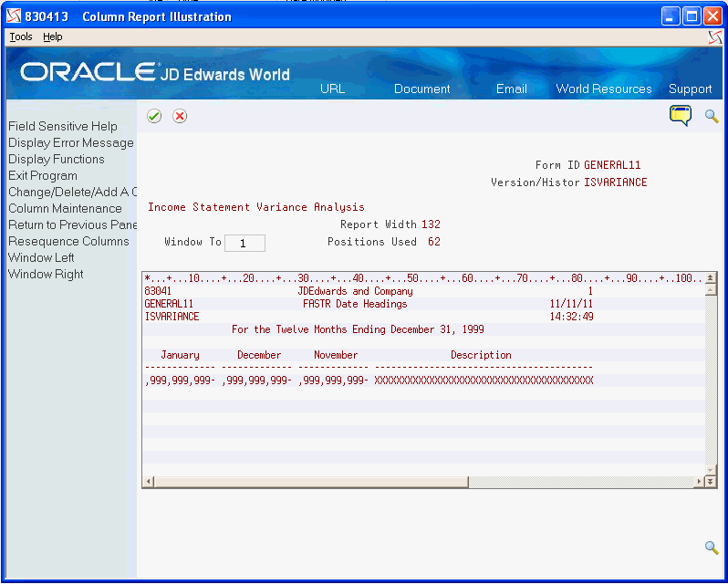This screenshot has height=584, width=728.
Task: Click the December column heading
Action: pyautogui.click(x=259, y=355)
